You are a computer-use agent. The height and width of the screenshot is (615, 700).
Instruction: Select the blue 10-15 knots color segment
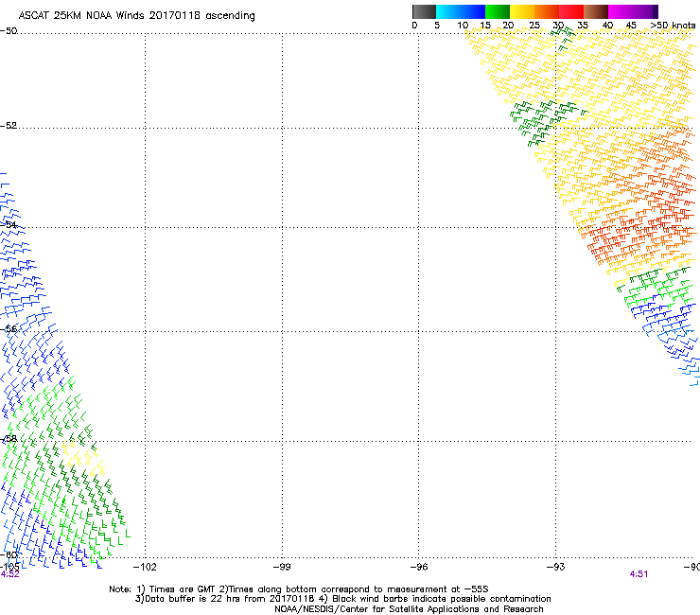coord(473,11)
